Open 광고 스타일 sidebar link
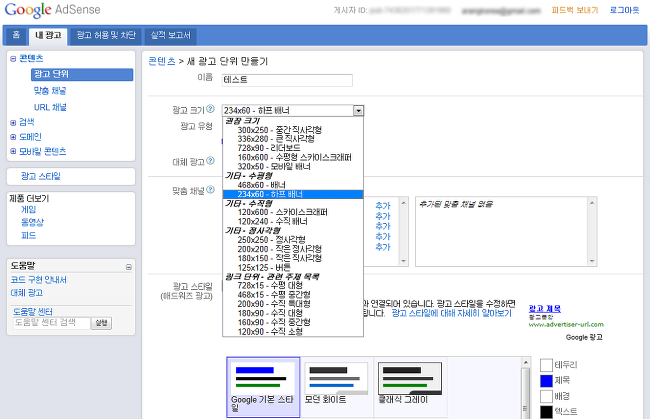The height and width of the screenshot is (419, 650). (x=41, y=176)
